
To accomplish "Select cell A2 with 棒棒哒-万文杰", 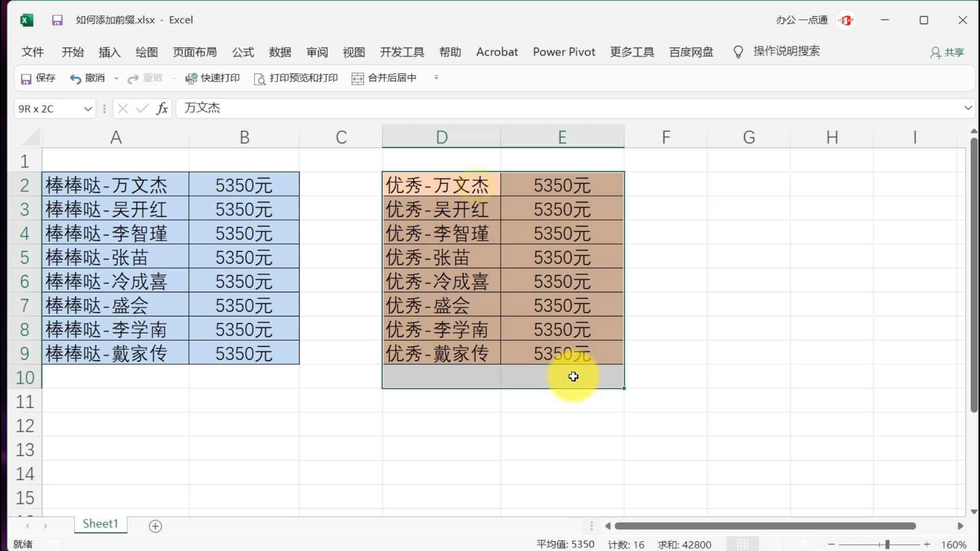I will [x=115, y=185].
